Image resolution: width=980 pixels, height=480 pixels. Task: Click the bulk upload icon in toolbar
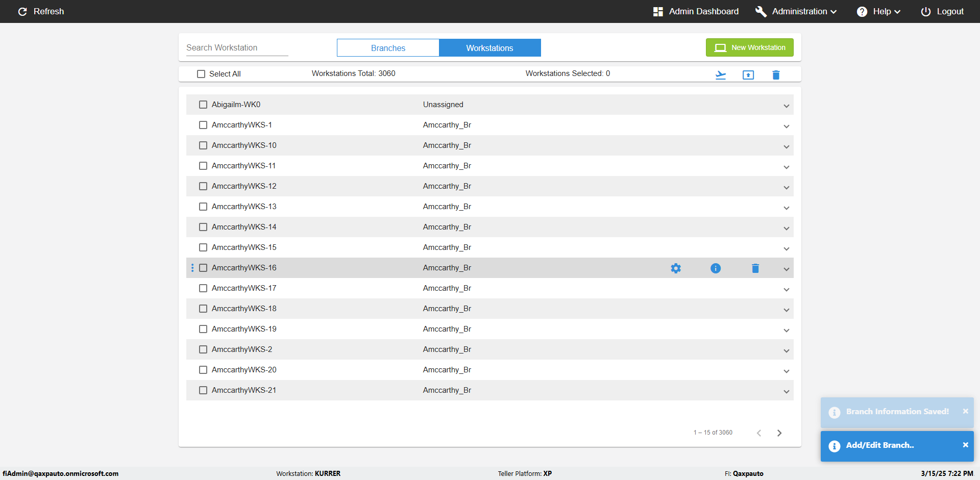tap(748, 75)
